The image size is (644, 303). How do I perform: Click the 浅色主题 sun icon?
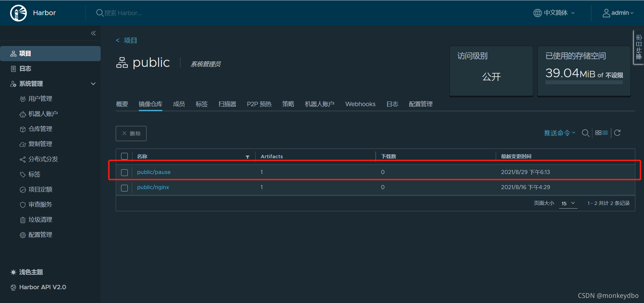pos(13,272)
